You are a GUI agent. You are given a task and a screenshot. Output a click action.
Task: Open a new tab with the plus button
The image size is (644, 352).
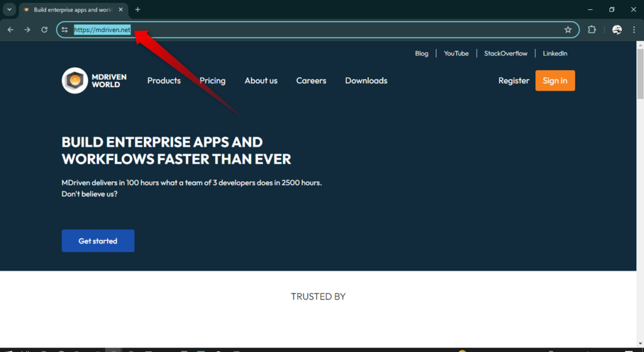[138, 9]
